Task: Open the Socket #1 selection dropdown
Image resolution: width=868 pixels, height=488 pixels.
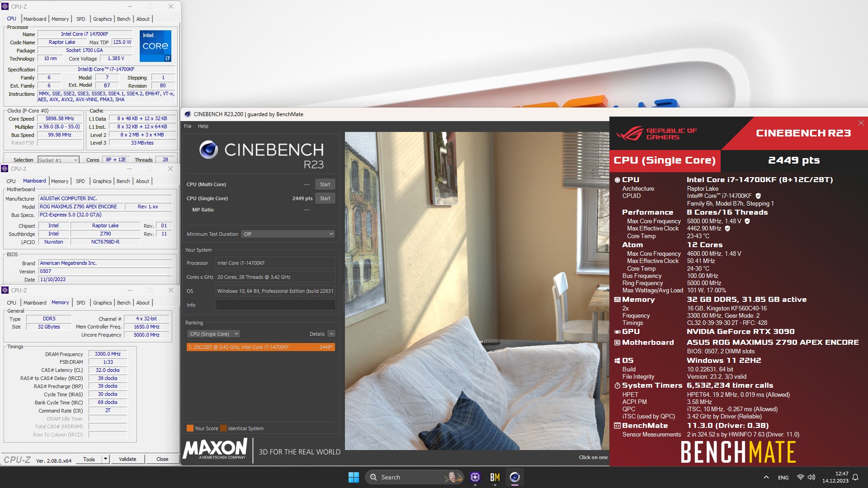Action: point(58,160)
